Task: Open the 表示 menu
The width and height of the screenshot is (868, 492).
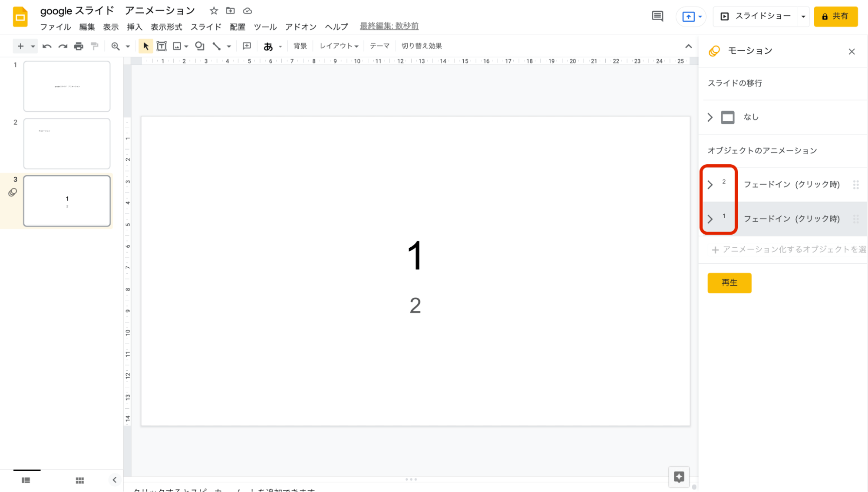Action: [111, 27]
